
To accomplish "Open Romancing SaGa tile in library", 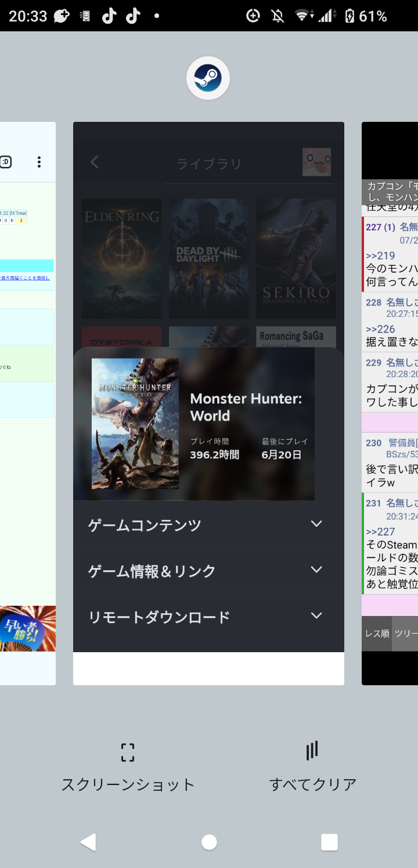I will pos(296,337).
